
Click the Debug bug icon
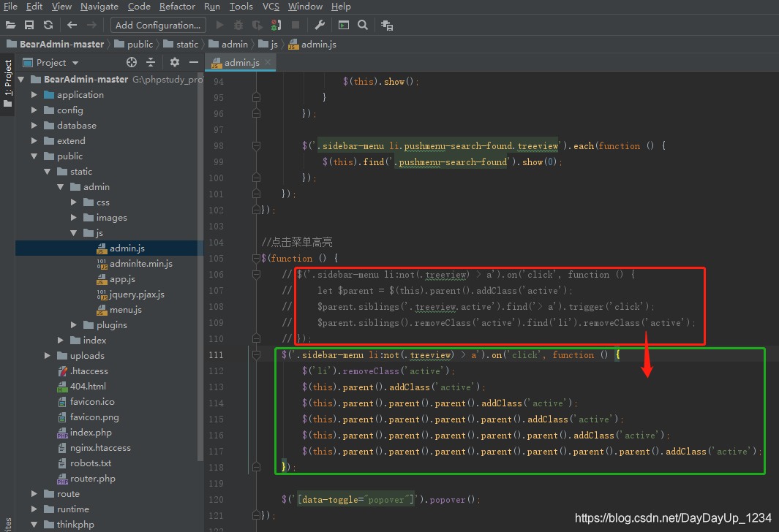click(x=238, y=25)
